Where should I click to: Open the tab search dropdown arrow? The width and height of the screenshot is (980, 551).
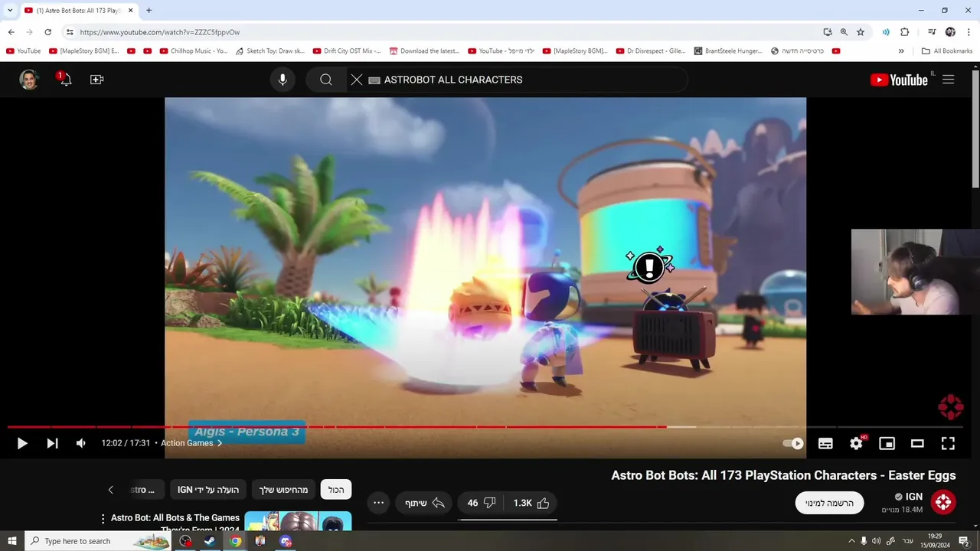click(x=10, y=11)
